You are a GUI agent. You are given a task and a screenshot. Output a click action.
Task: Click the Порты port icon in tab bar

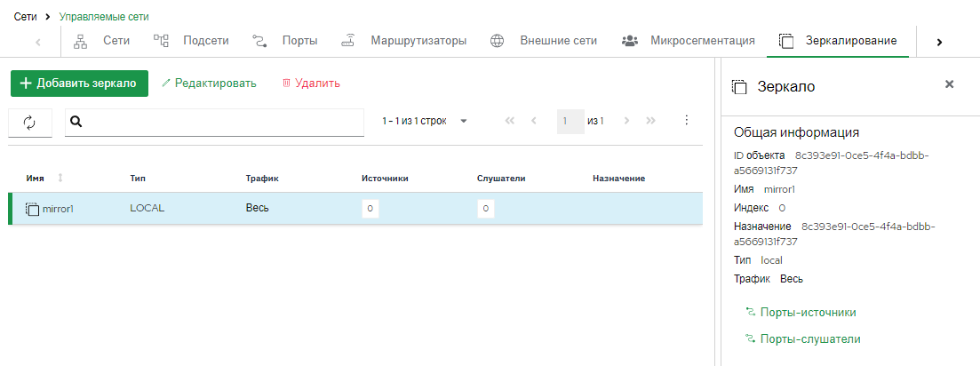[260, 41]
